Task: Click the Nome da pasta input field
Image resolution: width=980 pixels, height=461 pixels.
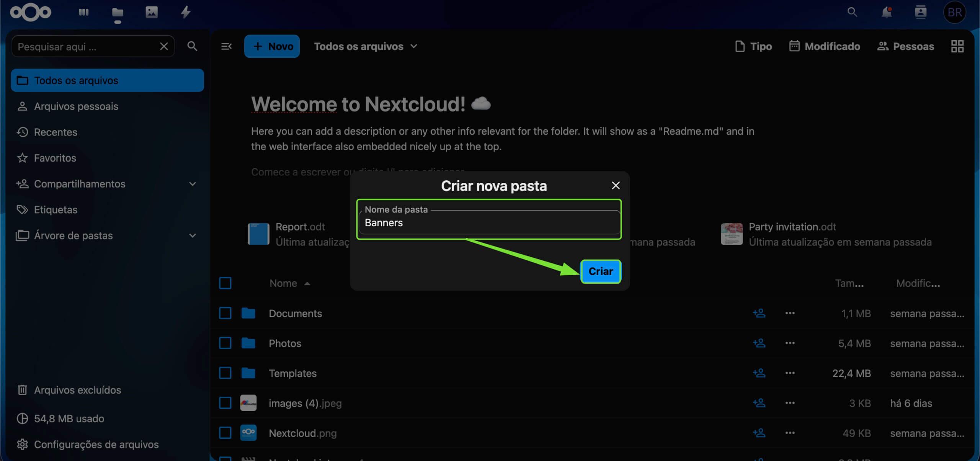Action: 489,222
